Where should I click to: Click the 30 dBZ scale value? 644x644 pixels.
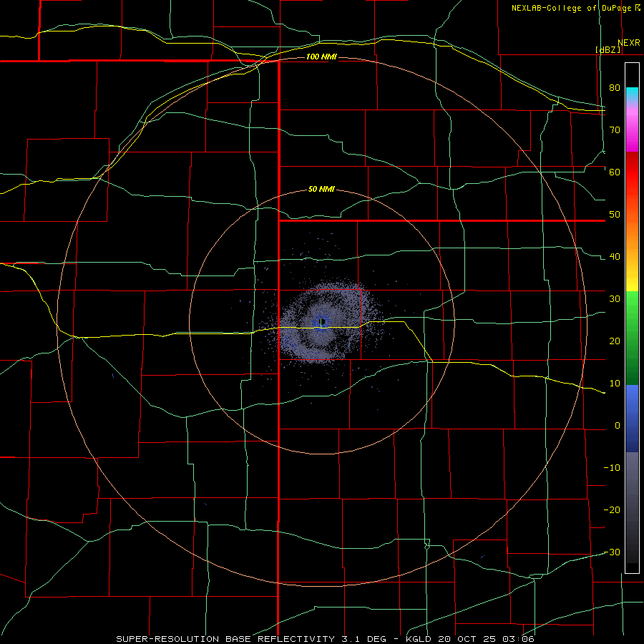[x=615, y=299]
